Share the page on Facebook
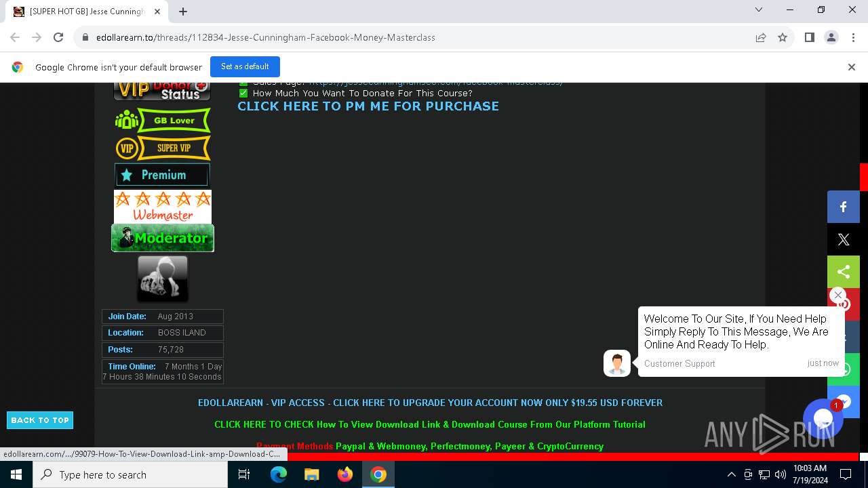The image size is (868, 488). point(844,207)
